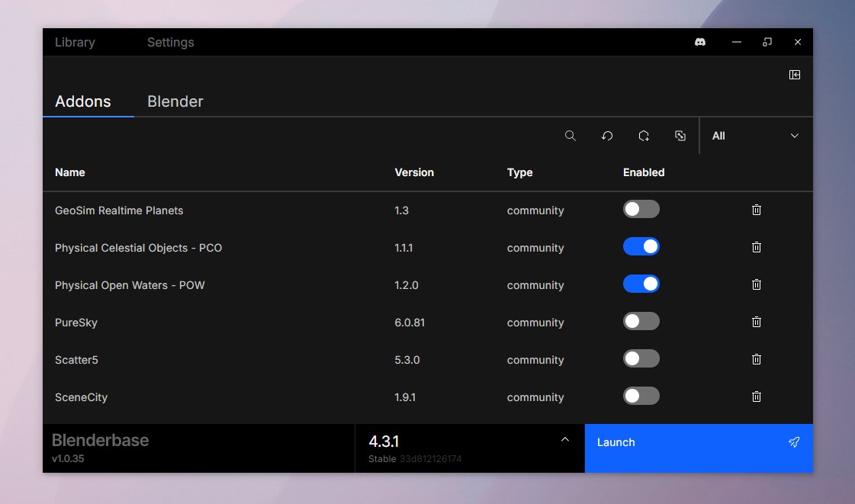Click the Stable build hash 33d812126174

(430, 459)
